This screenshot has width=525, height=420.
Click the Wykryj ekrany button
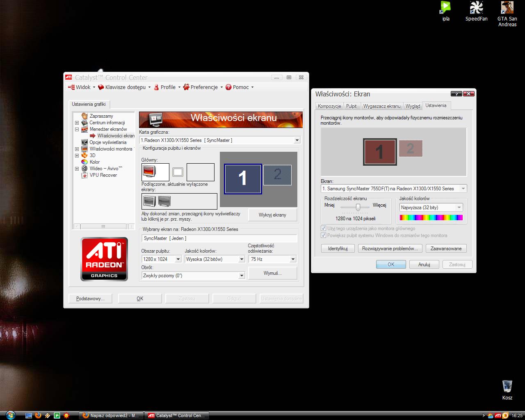272,215
